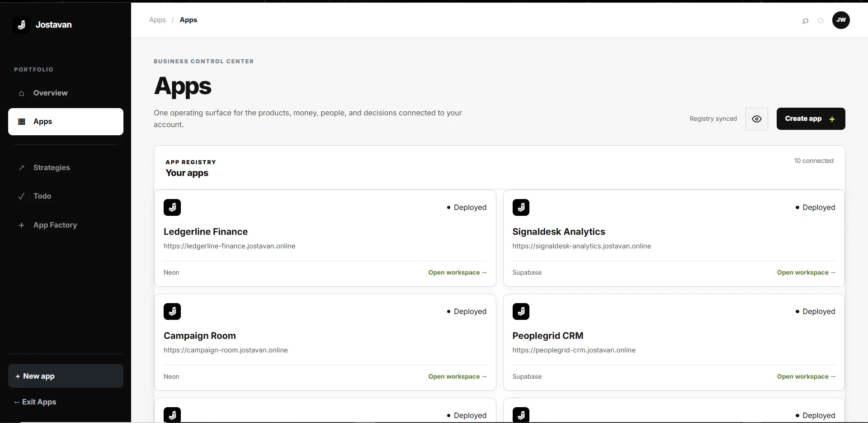Open the JW user avatar menu

point(841,20)
